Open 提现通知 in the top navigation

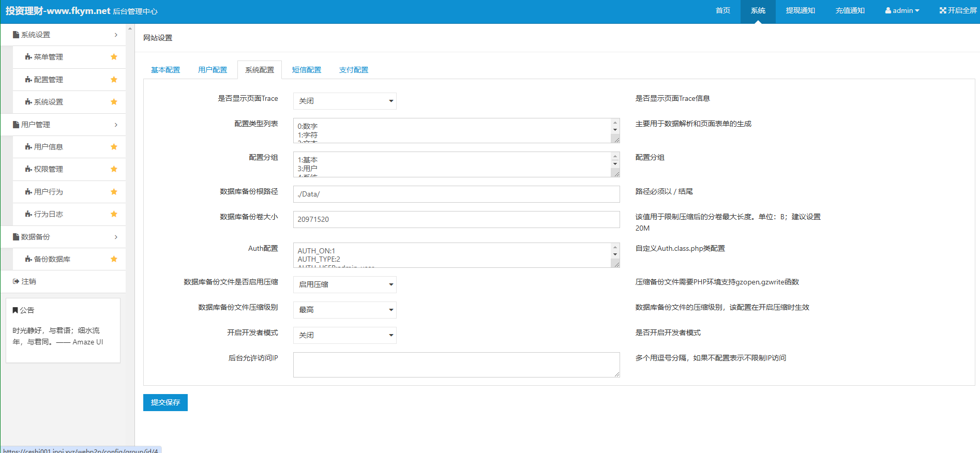(800, 10)
